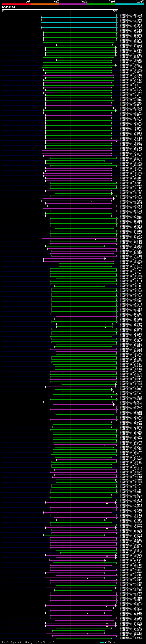
Task: Select hit label UniRef100_B3M2J5
Action: (x=131, y=605)
